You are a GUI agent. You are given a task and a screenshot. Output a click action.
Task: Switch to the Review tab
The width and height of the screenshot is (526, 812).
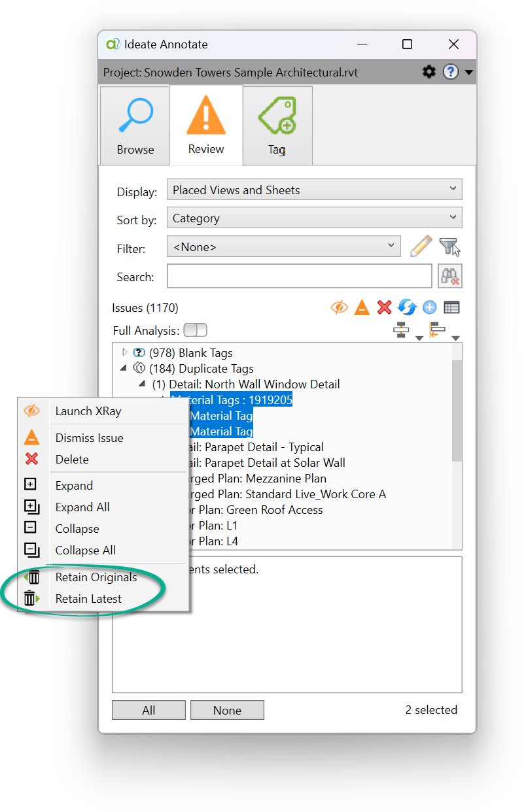coord(206,124)
